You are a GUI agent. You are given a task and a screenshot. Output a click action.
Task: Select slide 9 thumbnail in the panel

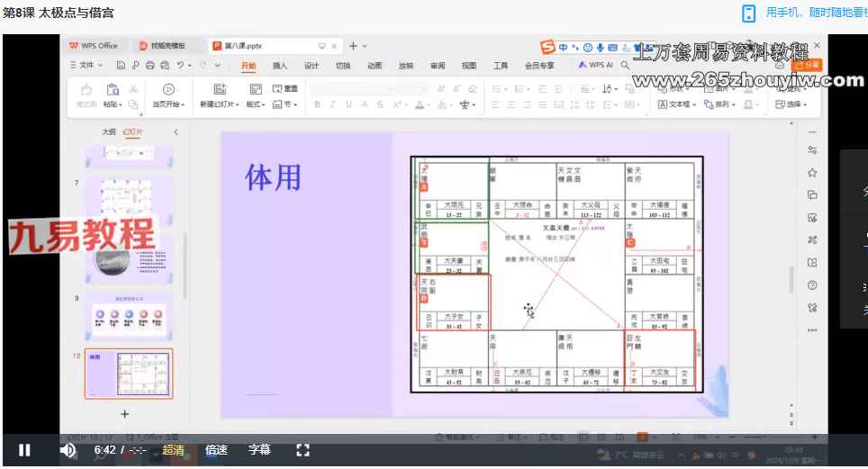[129, 315]
